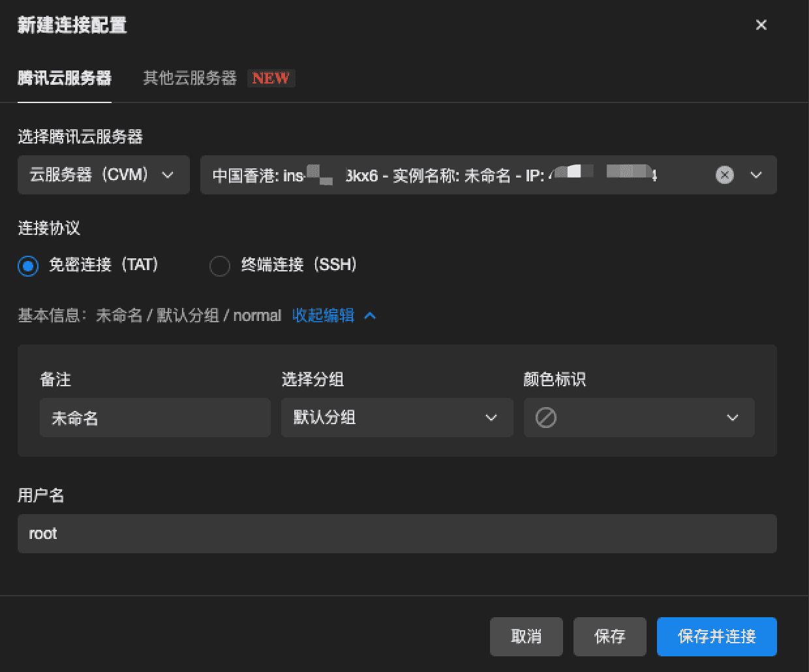This screenshot has height=672, width=809.
Task: Click the 保存并连接 button
Action: coord(716,637)
